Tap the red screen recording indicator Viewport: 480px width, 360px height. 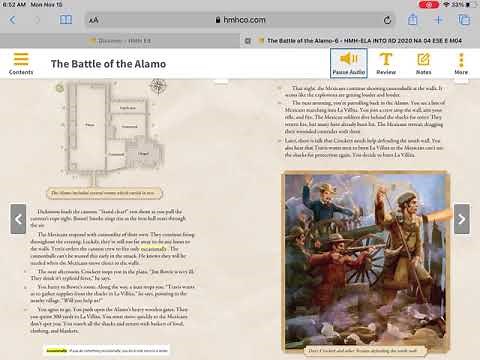(x=428, y=5)
